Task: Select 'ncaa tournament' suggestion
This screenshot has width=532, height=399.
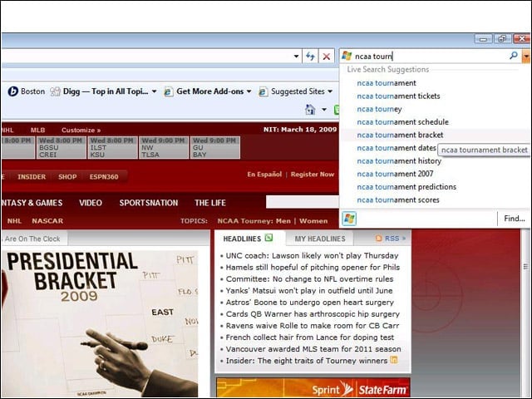Action: (x=386, y=83)
